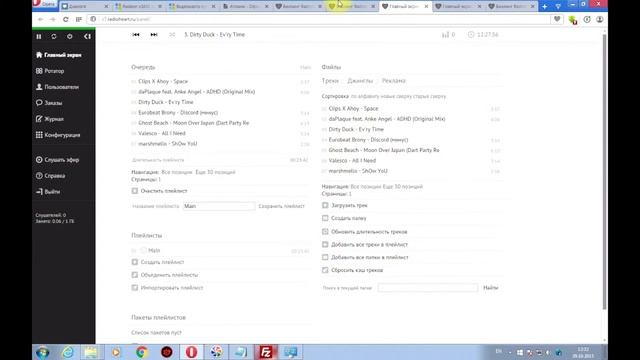Open Главный экран in the sidebar
Screen dimensions: 640x360
click(x=59, y=55)
